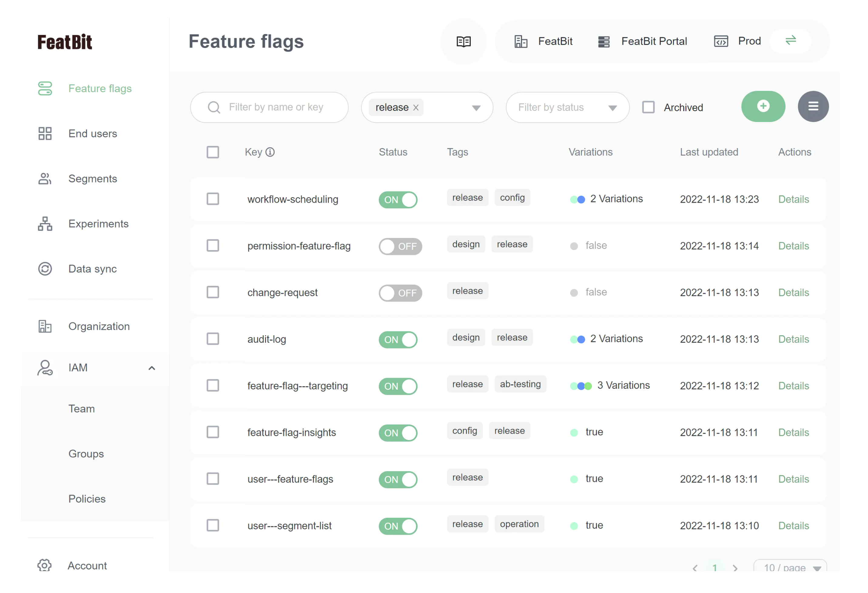Click the End users grid icon
Viewport: 868px width, 593px height.
(x=45, y=134)
